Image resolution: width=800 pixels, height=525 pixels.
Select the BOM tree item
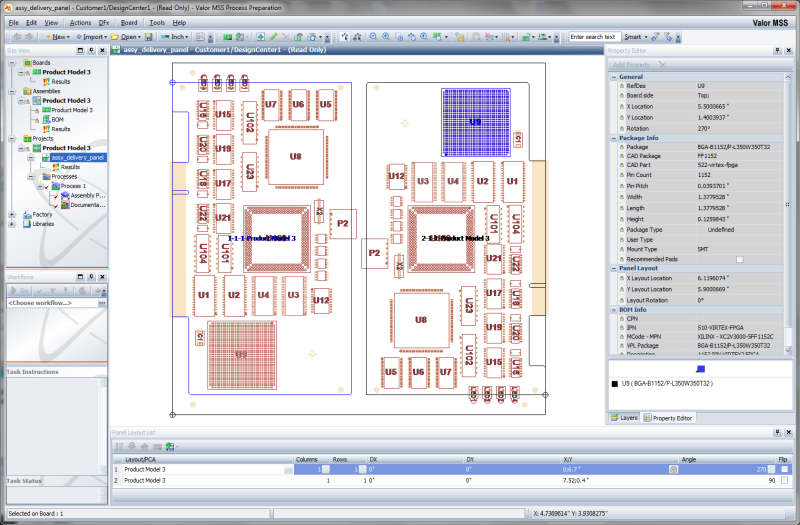(57, 119)
